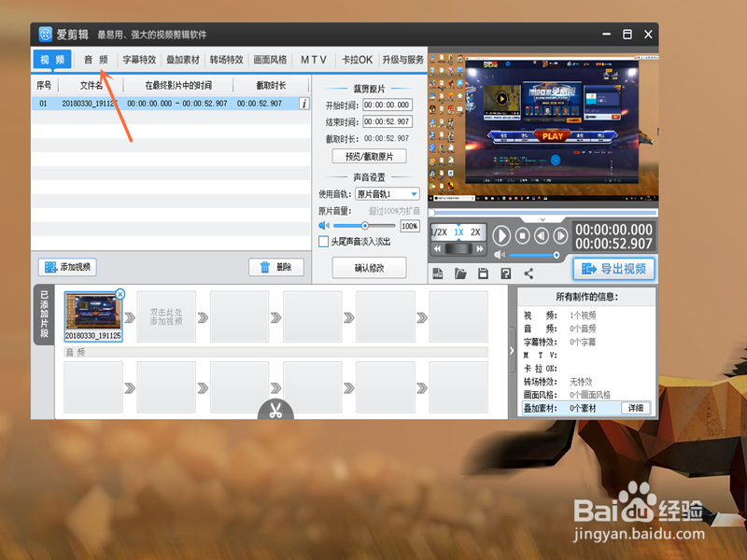The width and height of the screenshot is (747, 560).
Task: Select clip thumbnail 20180330_191125
Action: coord(92,316)
